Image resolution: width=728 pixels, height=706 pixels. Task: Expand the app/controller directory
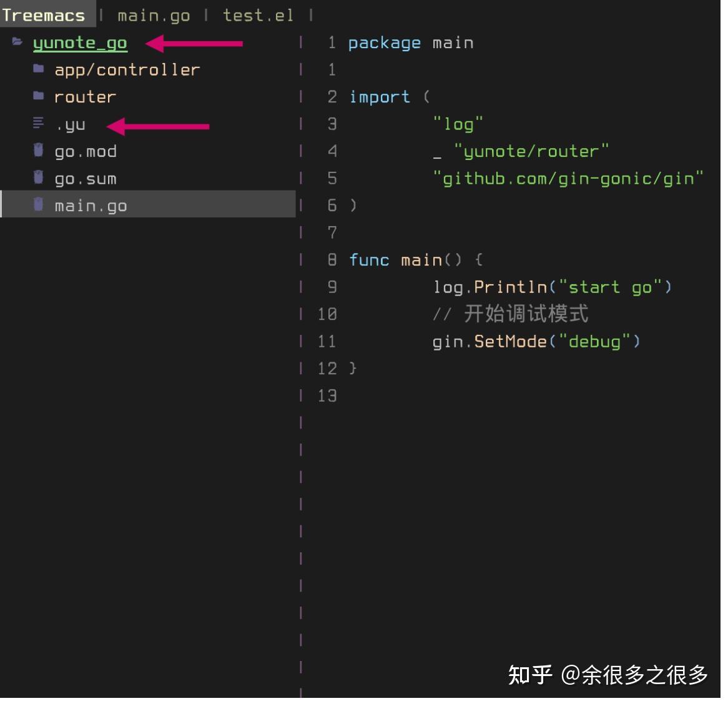pyautogui.click(x=127, y=69)
